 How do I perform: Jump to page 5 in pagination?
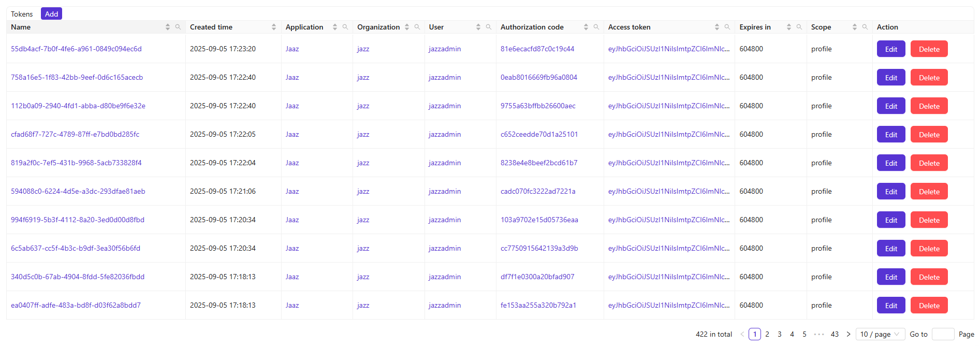(805, 334)
